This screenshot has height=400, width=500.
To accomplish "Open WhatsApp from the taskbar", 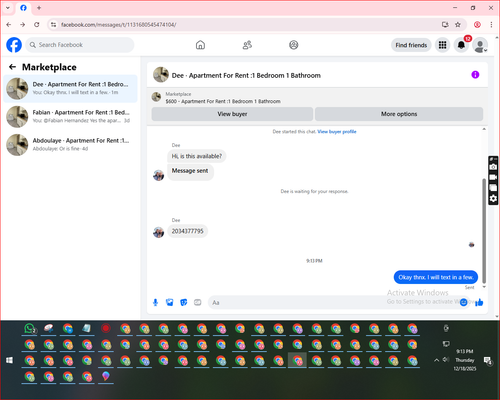I will pos(30,329).
